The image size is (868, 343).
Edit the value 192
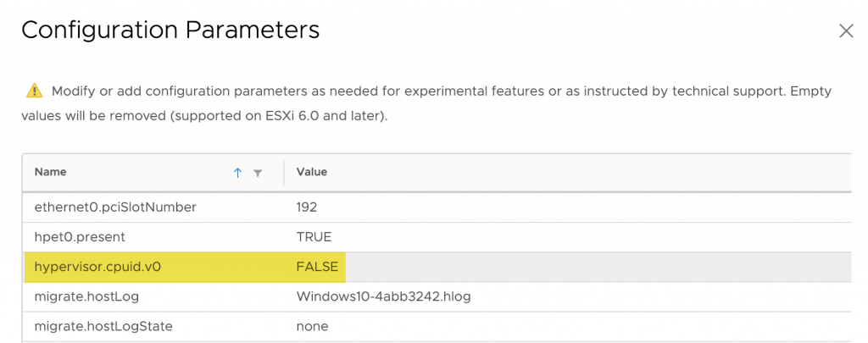tap(307, 207)
